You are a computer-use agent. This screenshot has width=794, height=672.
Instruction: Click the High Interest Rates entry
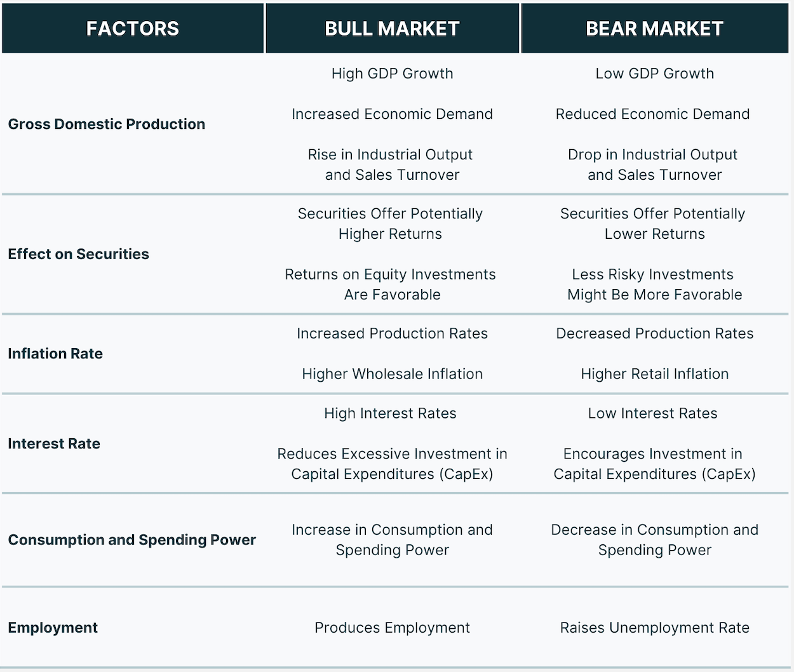[391, 413]
